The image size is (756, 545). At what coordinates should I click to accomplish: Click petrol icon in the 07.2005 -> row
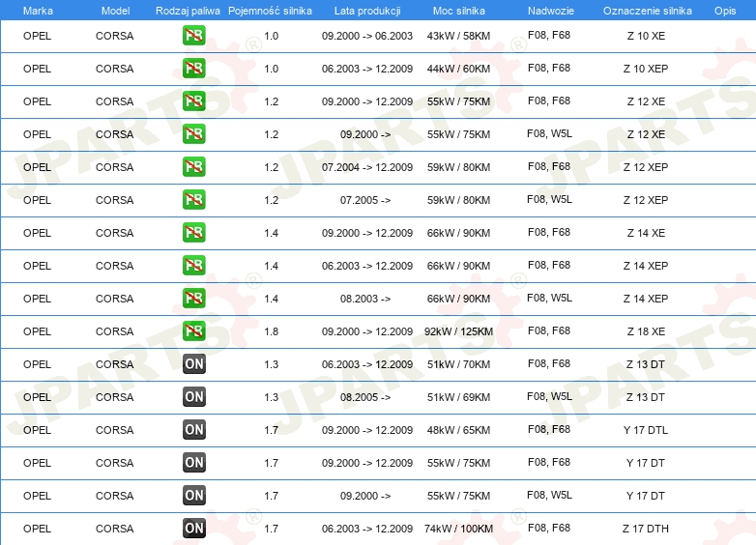click(193, 199)
